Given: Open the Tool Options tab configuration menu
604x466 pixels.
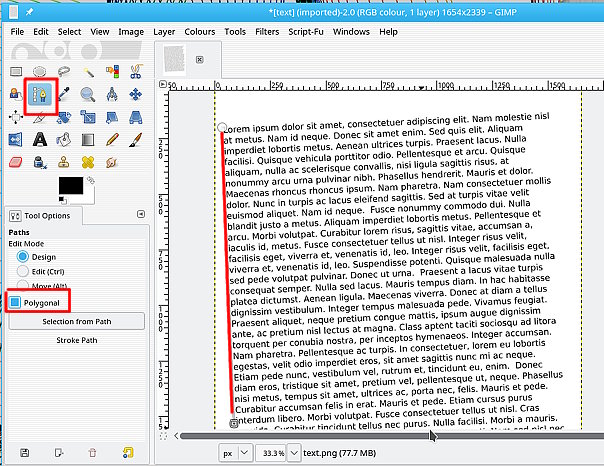Looking at the screenshot, I should [x=141, y=214].
